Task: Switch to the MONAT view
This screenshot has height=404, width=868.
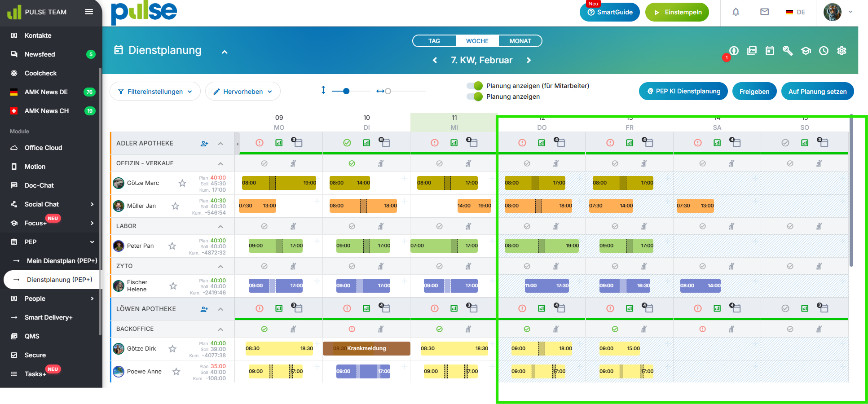Action: (520, 41)
